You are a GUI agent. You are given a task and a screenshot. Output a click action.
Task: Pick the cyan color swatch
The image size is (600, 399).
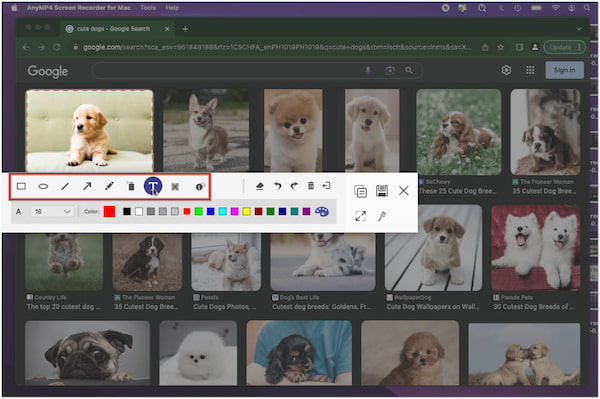[223, 212]
